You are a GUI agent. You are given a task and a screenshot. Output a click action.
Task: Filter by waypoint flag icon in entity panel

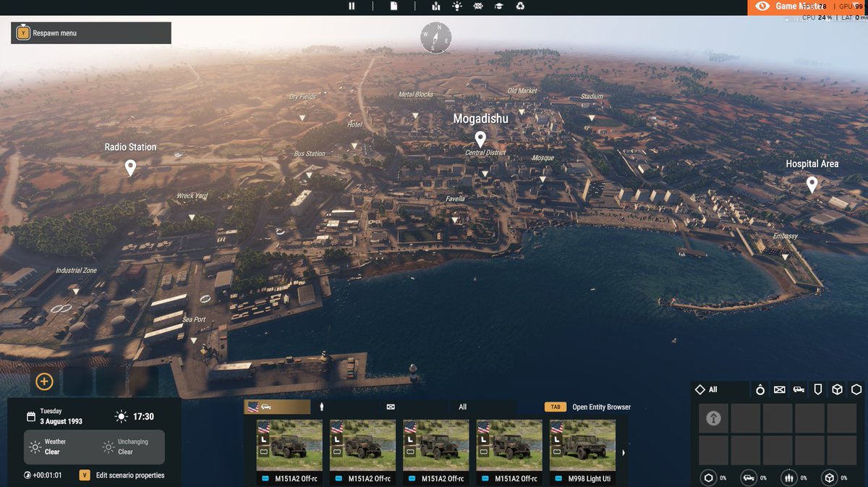[818, 389]
